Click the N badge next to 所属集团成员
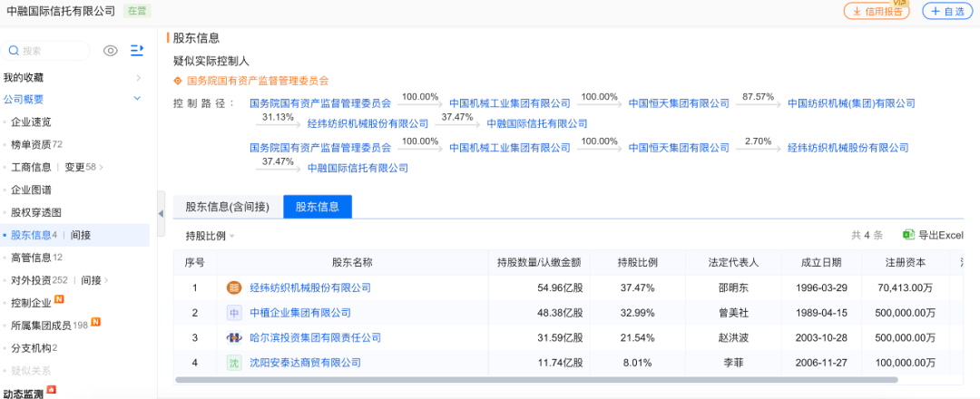 coord(95,322)
